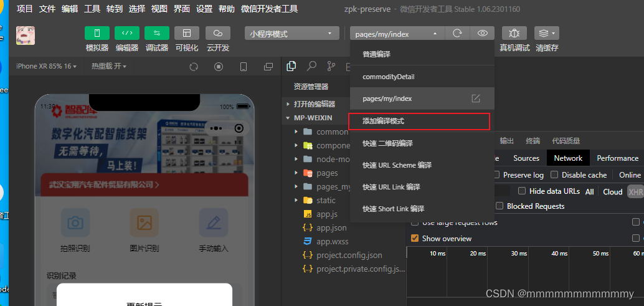The width and height of the screenshot is (644, 306).
Task: Click edit icon next to pages/my/index entry
Action: (x=476, y=98)
